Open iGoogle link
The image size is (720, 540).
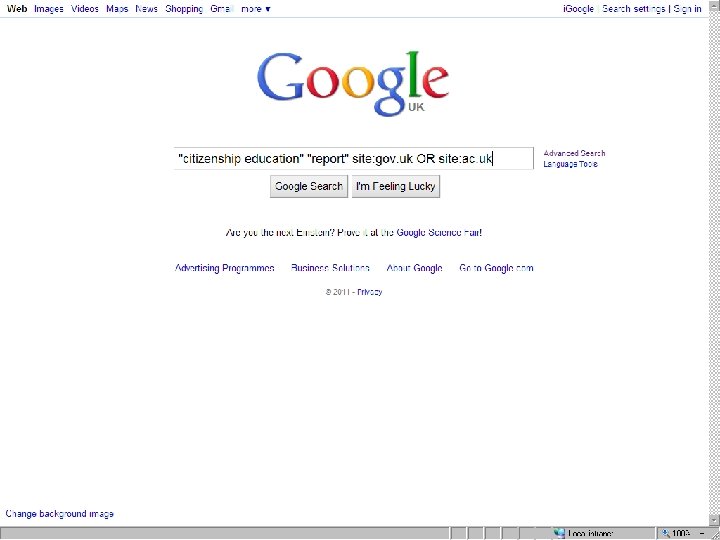click(579, 9)
